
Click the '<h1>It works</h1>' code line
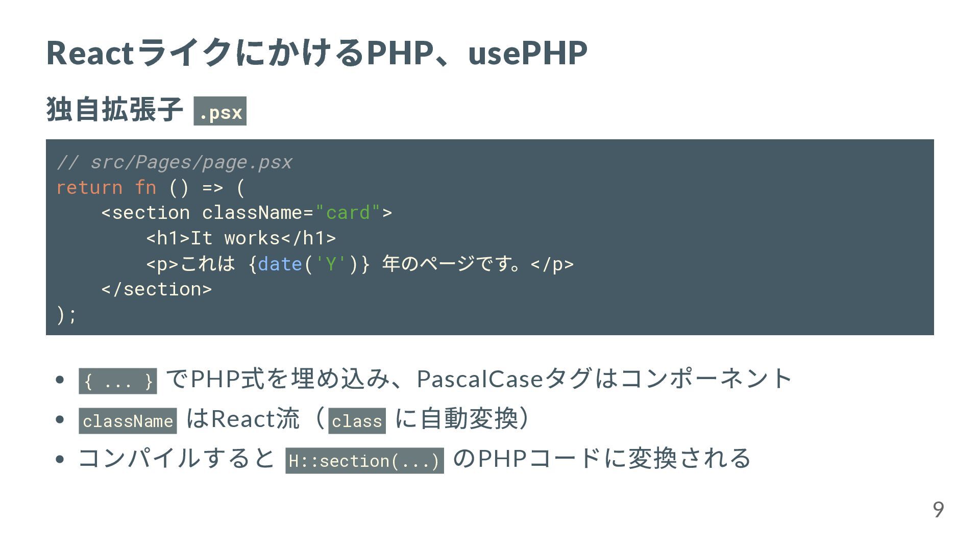[241, 238]
